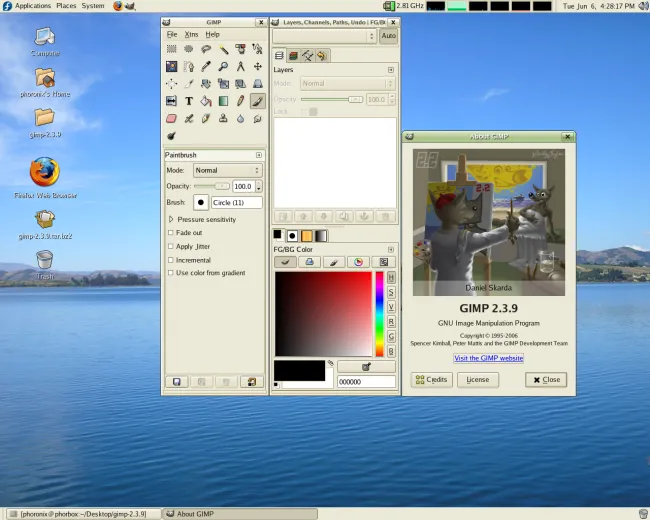Select the Foreground Select tool
Screen dimensions: 650x520
pos(171,66)
